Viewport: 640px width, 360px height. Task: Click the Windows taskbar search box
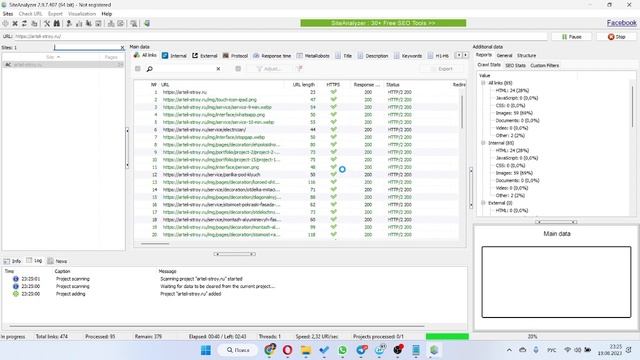coord(238,350)
